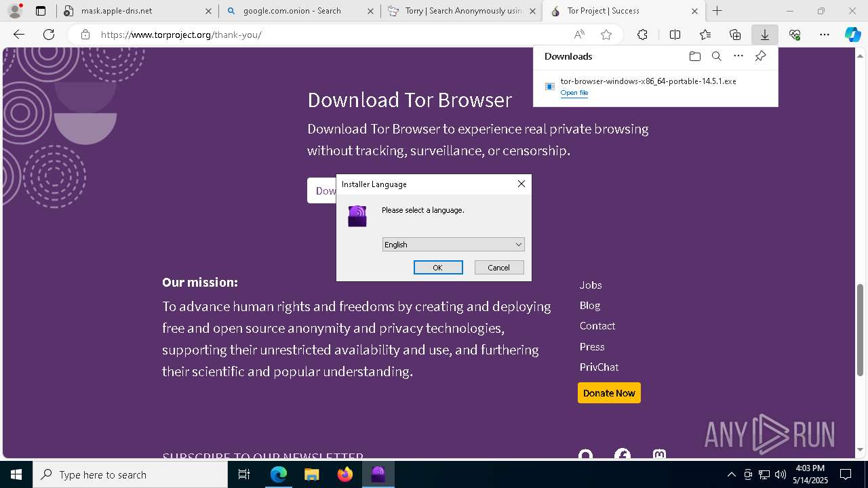This screenshot has height=488, width=868.
Task: Open a new browser tab
Action: coord(717,11)
